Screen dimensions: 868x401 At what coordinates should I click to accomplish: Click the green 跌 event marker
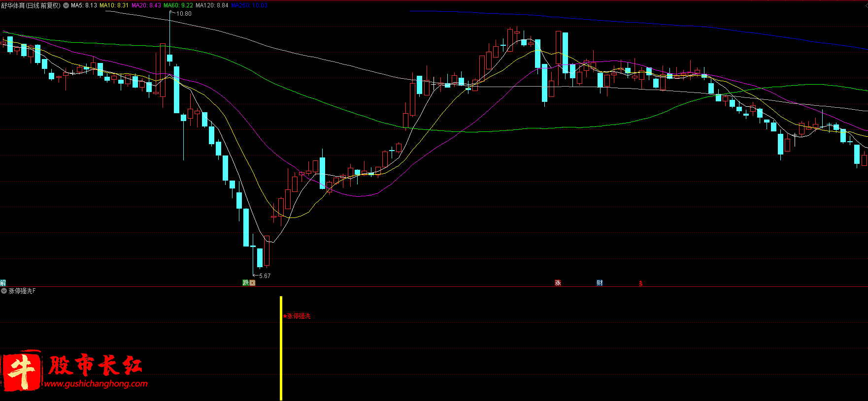(x=245, y=282)
